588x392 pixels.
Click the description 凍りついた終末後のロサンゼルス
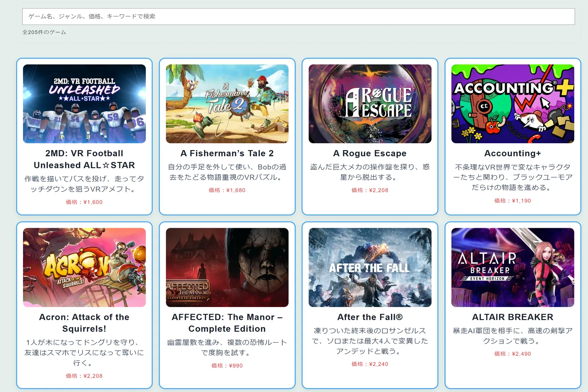pos(370,341)
